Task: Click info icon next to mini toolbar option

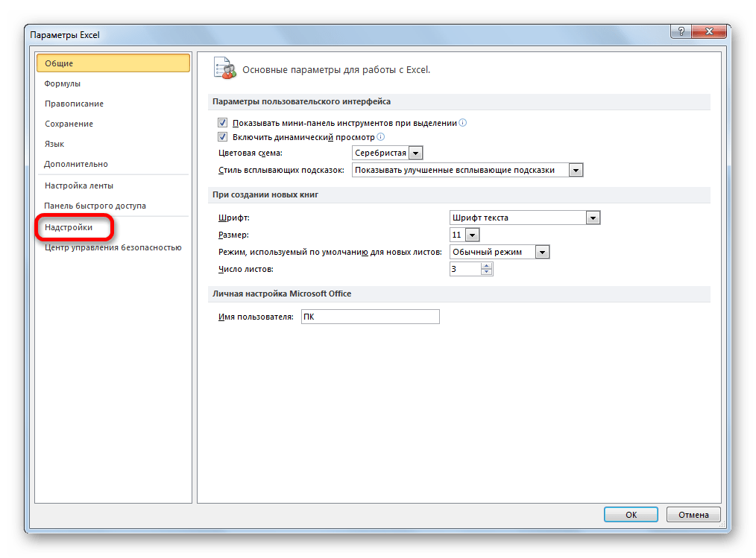Action: 463,123
